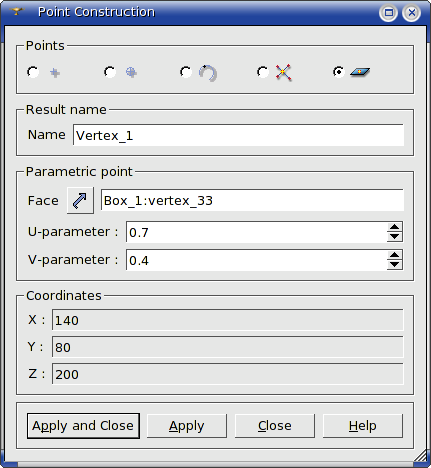Click the point-on-face plane icon

coord(360,72)
